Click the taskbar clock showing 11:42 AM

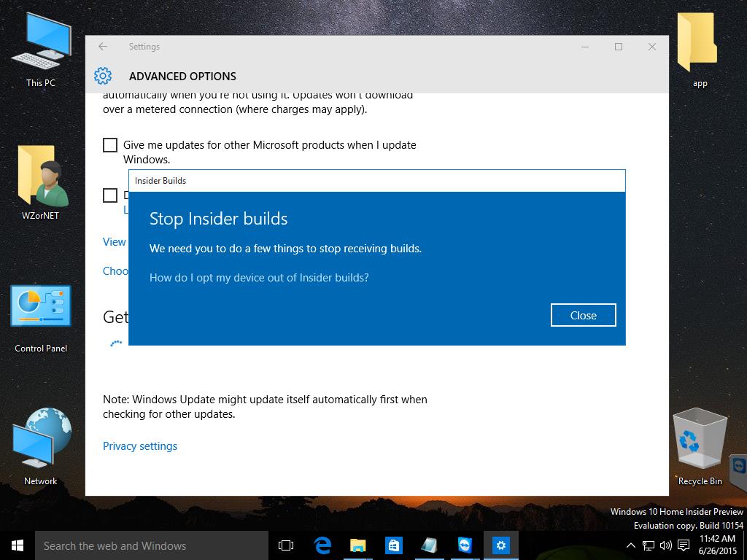click(x=716, y=545)
